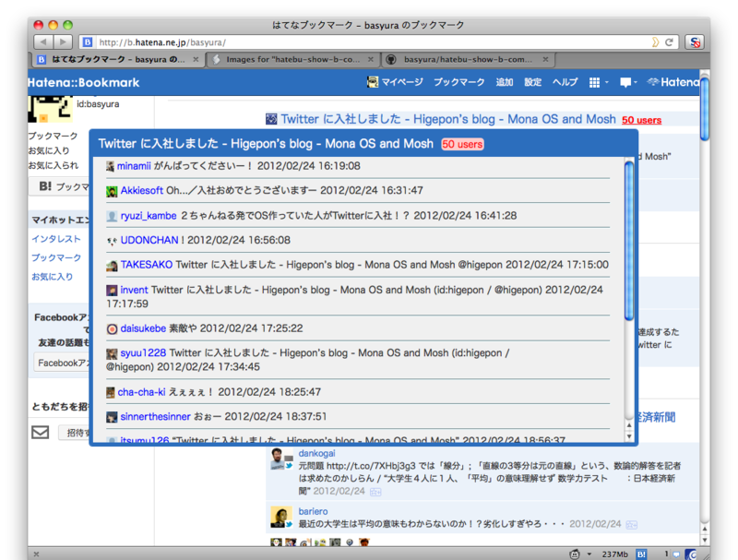Viewport: 738px width, 560px height.
Task: Click the Facebook app button in sidebar
Action: 62,363
